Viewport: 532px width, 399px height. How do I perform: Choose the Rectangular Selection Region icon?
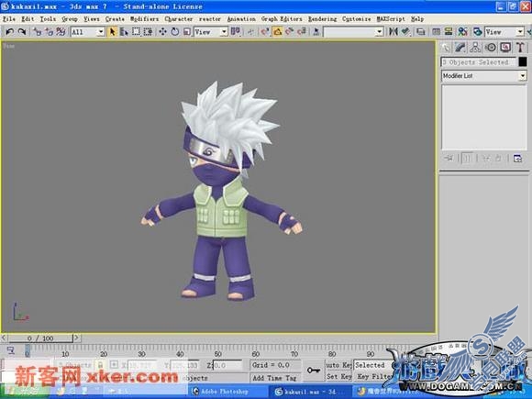[x=136, y=32]
